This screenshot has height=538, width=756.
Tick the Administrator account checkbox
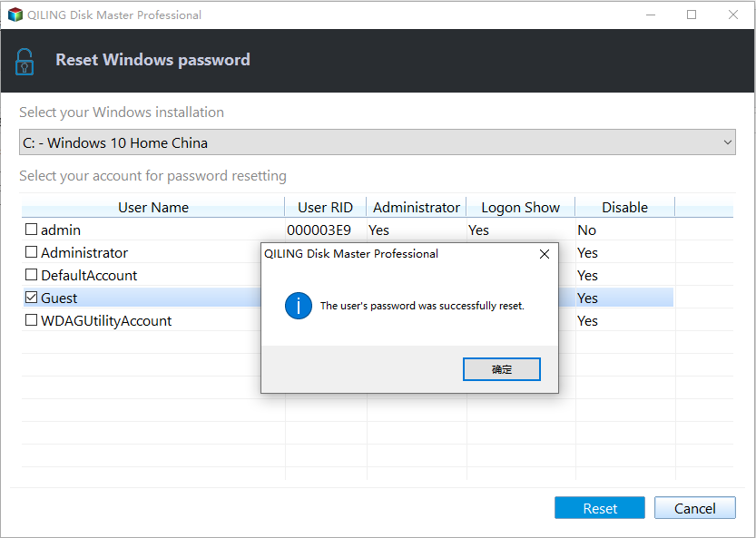(32, 251)
